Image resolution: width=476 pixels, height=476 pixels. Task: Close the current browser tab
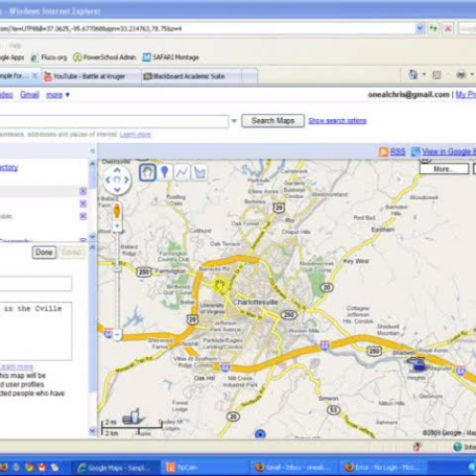(34, 76)
